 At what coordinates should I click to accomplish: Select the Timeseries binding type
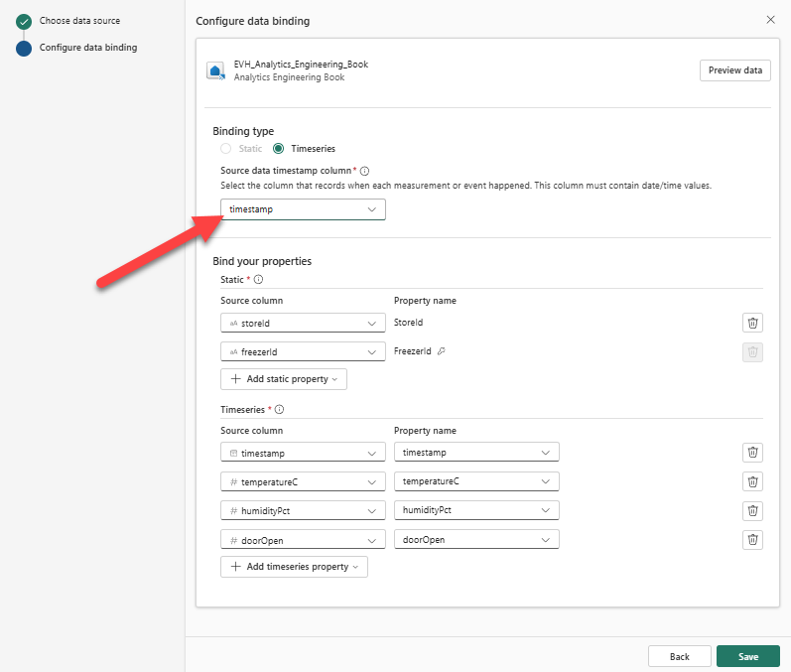(x=279, y=149)
